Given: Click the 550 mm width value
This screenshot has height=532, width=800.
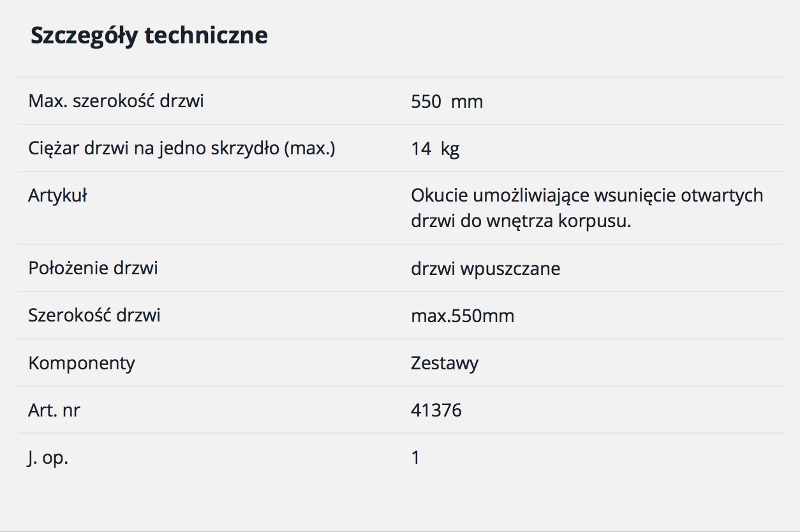Looking at the screenshot, I should coord(447,101).
